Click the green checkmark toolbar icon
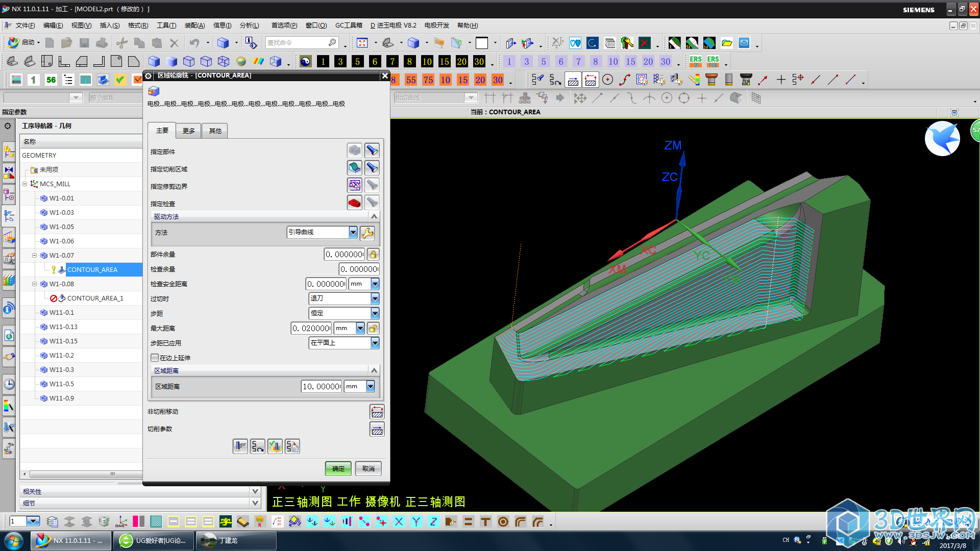 [x=120, y=80]
